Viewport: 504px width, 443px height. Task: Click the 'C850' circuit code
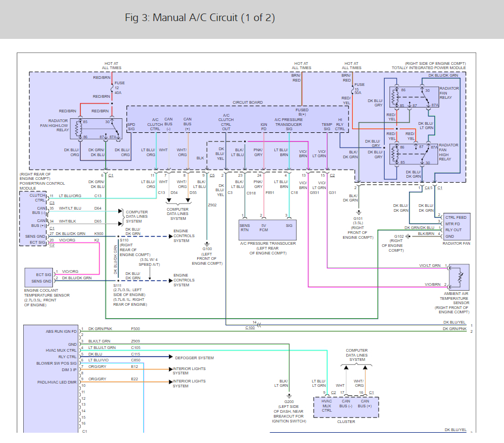pyautogui.click(x=136, y=360)
